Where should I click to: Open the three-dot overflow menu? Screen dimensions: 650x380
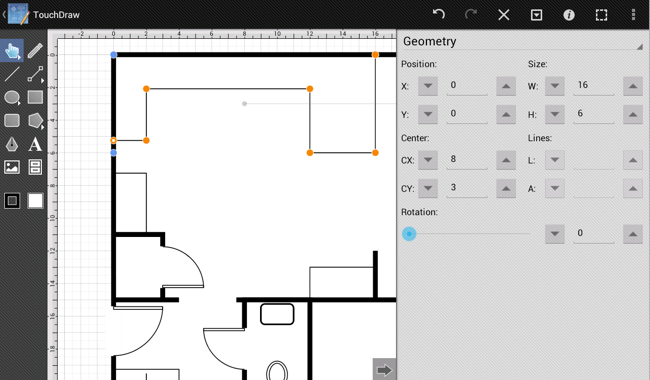click(633, 15)
